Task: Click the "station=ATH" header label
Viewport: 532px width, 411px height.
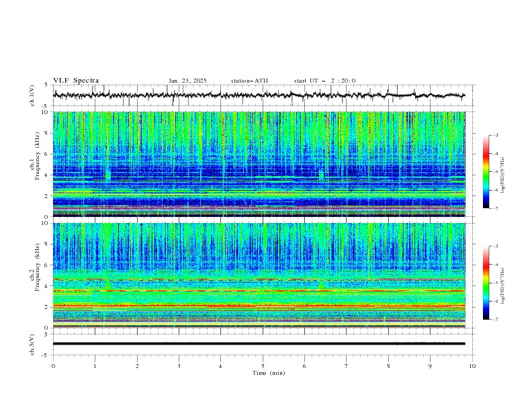Action: (249, 81)
